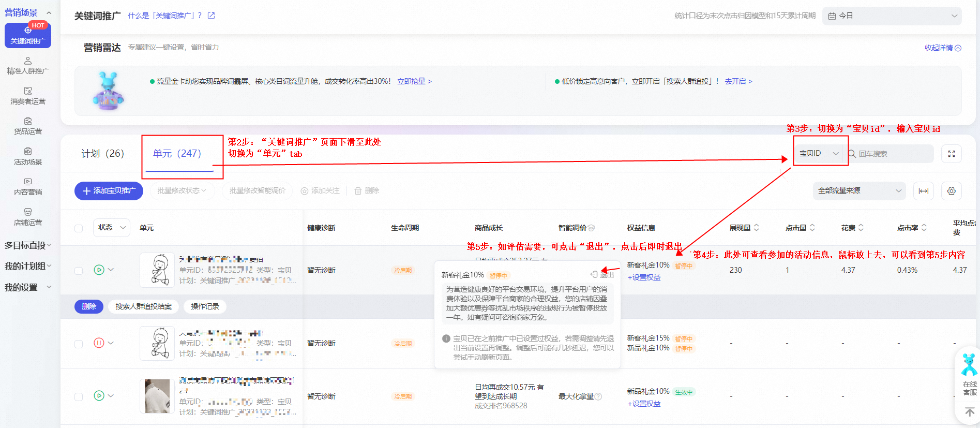This screenshot has height=428, width=980.
Task: Sort by 点击量 column arrows
Action: tap(812, 228)
